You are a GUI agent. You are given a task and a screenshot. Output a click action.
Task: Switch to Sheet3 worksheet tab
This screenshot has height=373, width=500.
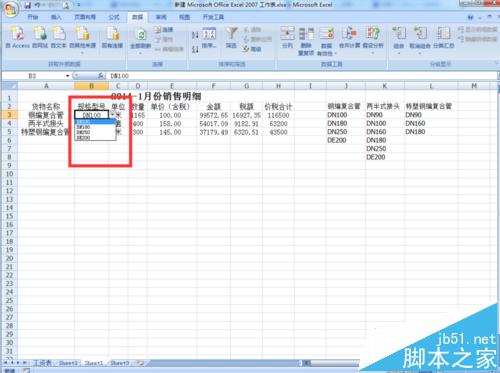120,363
